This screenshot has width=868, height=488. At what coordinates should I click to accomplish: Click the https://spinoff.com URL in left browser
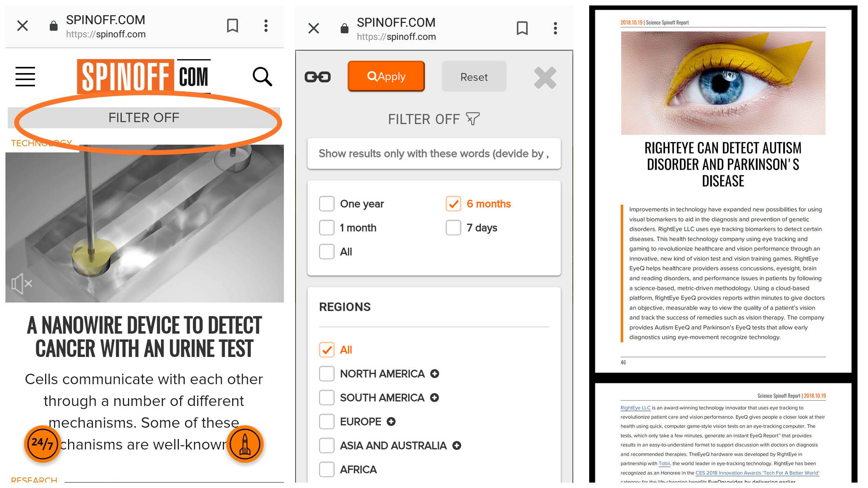tap(106, 34)
